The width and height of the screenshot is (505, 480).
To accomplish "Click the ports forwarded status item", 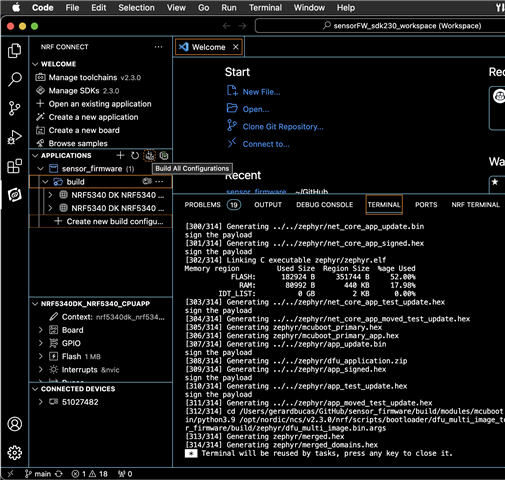I will (x=125, y=474).
